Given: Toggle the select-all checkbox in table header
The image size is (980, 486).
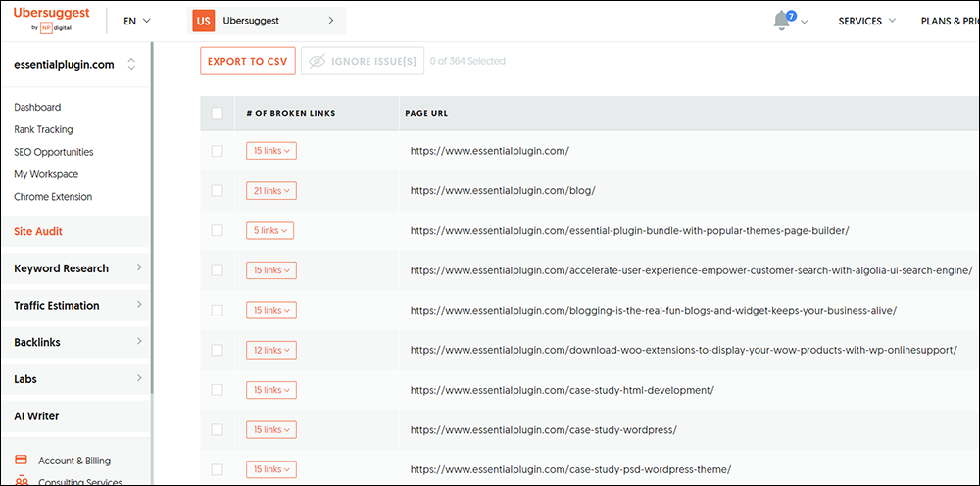Looking at the screenshot, I should (x=218, y=113).
